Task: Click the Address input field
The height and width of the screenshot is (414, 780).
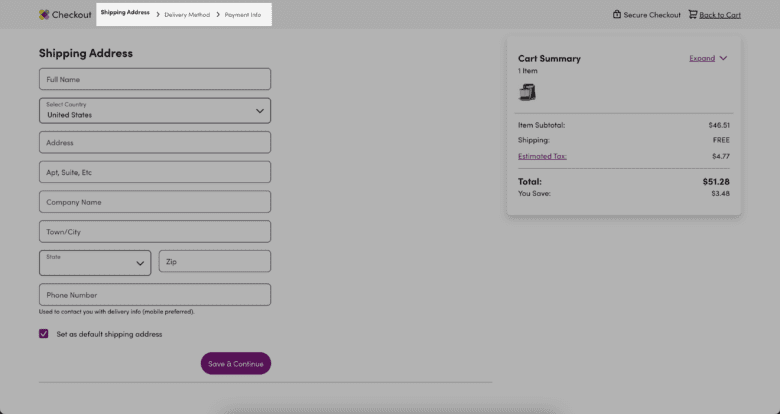Action: click(155, 142)
